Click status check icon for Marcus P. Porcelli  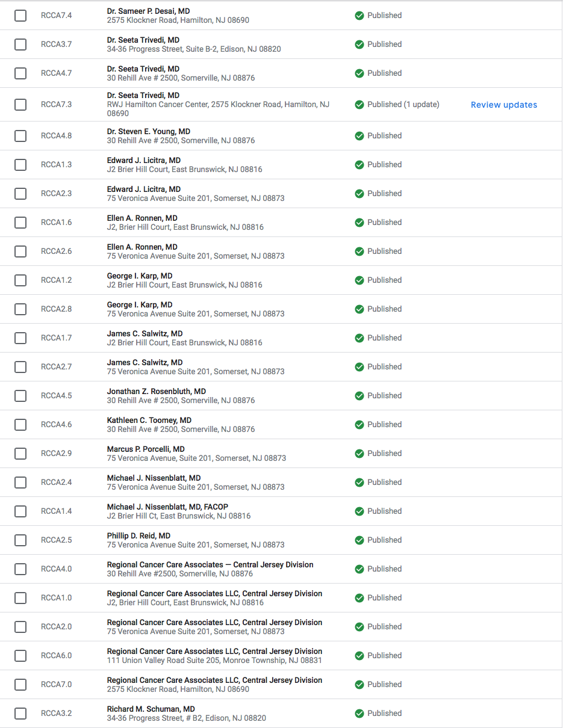[x=359, y=454]
